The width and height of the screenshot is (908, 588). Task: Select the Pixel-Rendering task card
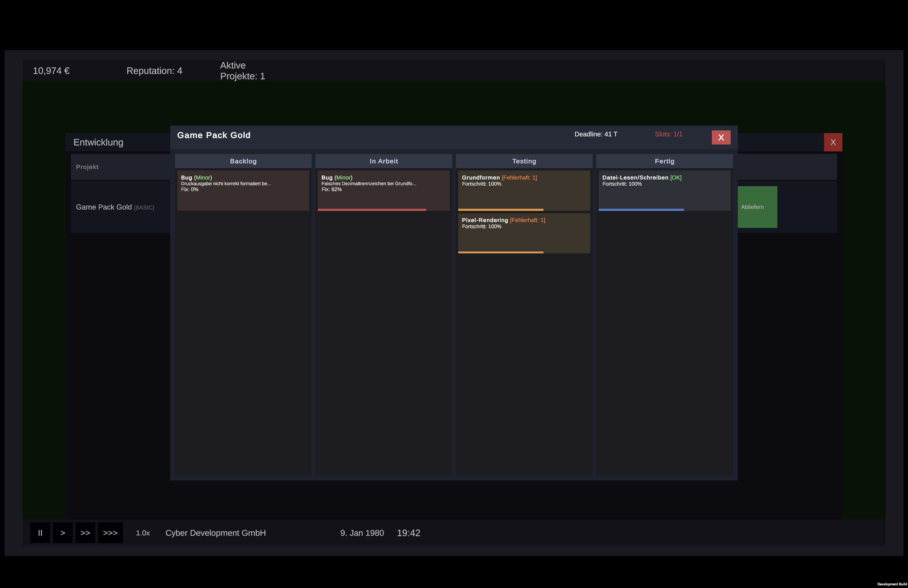(x=524, y=233)
